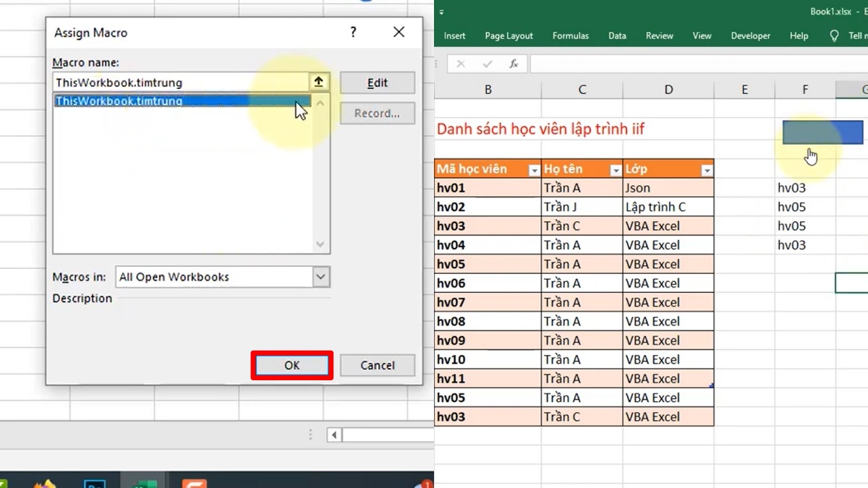
Task: Close the Assign Macro dialog
Action: 399,33
